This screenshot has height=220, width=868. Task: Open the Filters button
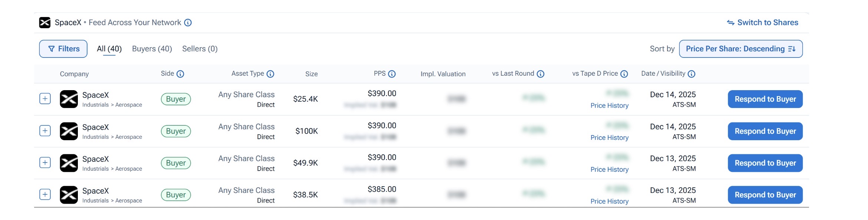pos(63,49)
